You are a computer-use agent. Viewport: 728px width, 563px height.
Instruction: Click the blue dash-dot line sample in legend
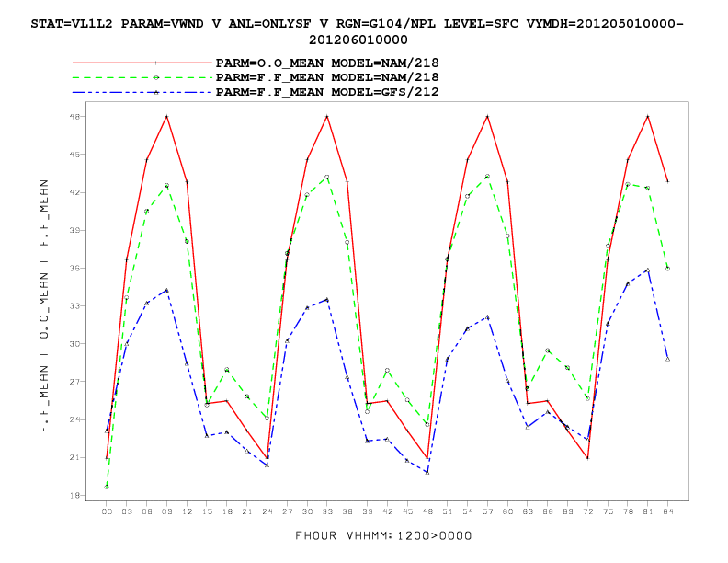tap(142, 92)
